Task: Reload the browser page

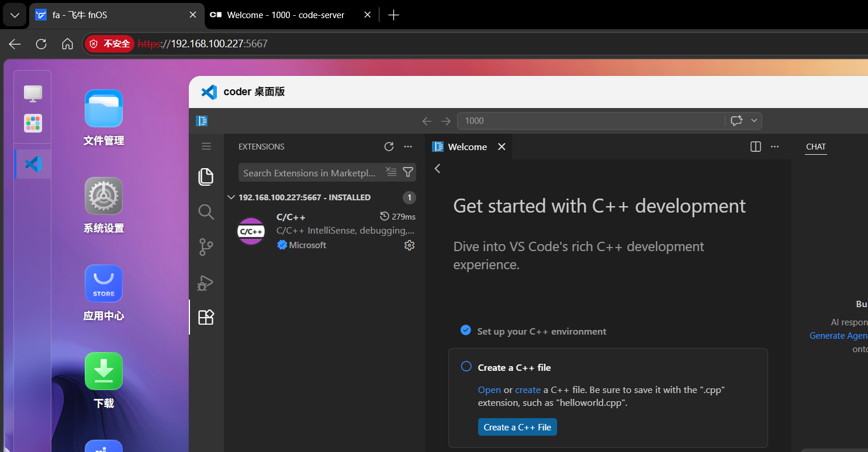Action: point(41,44)
